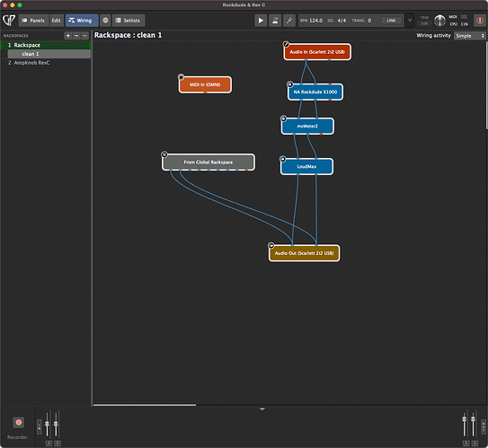Toggle Ableton LINK sync

point(391,21)
